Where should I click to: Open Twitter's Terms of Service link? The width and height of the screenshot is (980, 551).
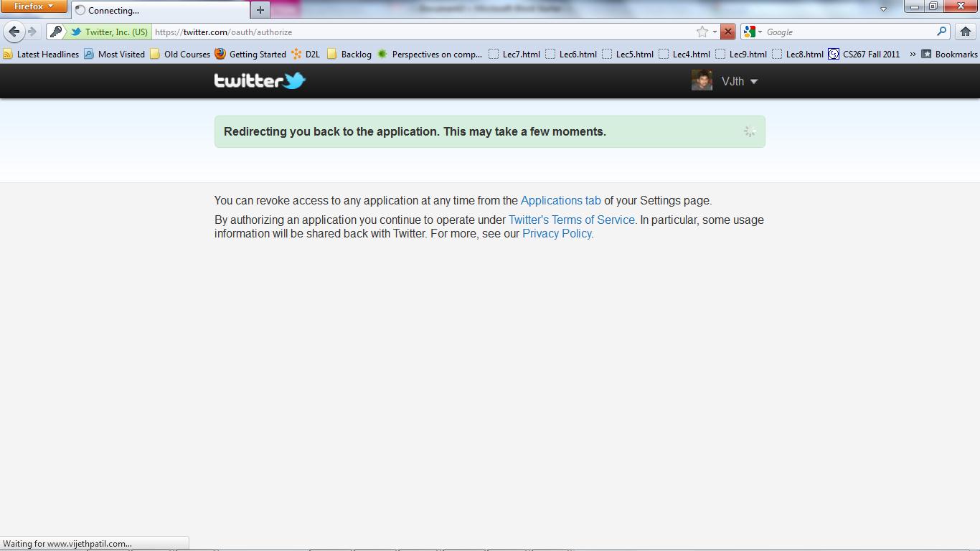click(572, 220)
